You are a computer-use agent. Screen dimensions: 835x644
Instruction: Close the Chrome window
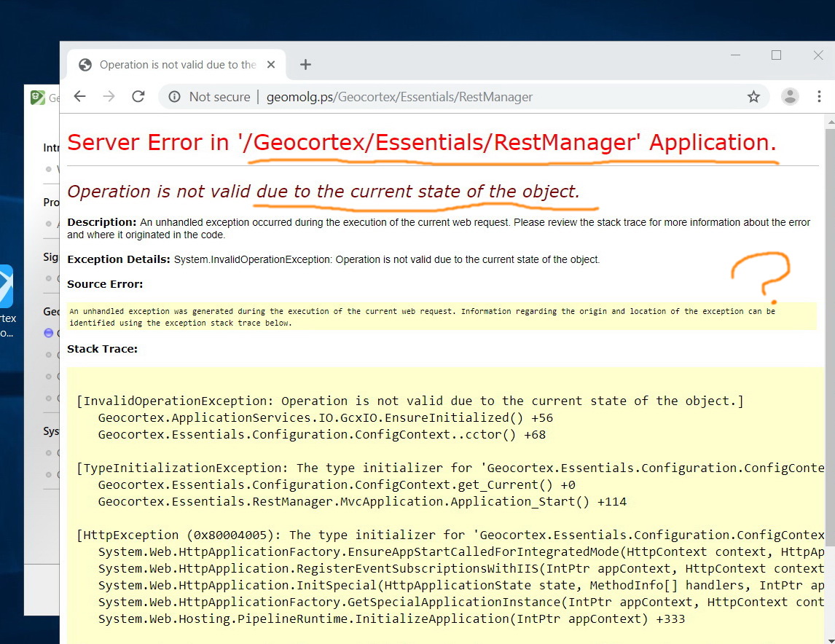coord(818,55)
